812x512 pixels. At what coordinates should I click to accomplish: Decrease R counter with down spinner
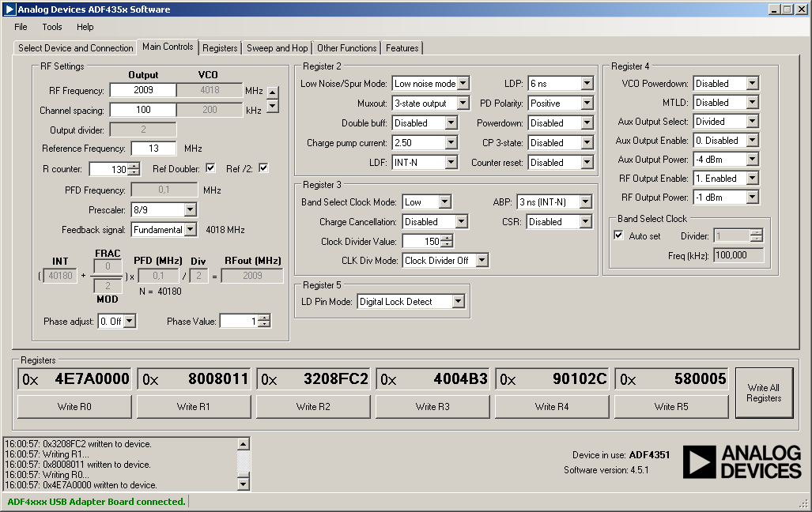134,172
